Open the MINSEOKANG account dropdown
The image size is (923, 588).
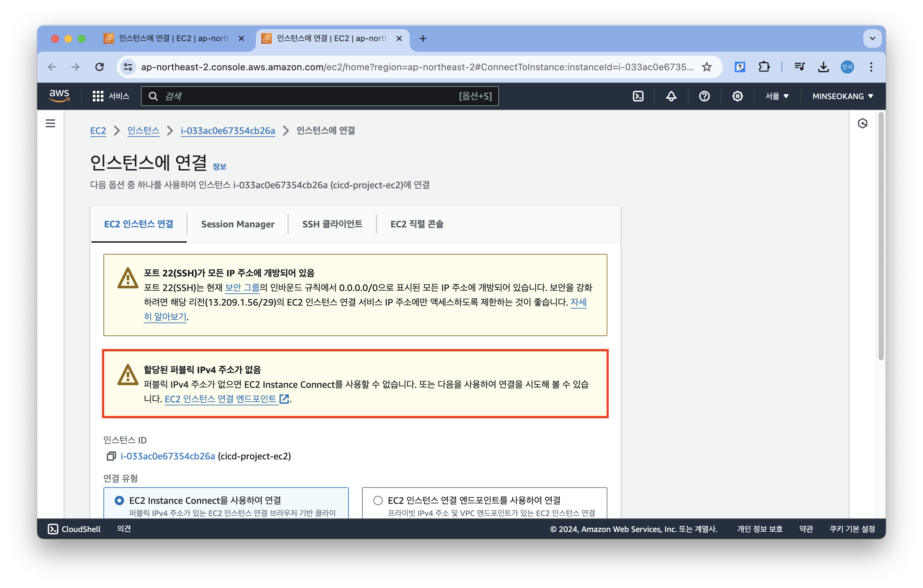842,96
